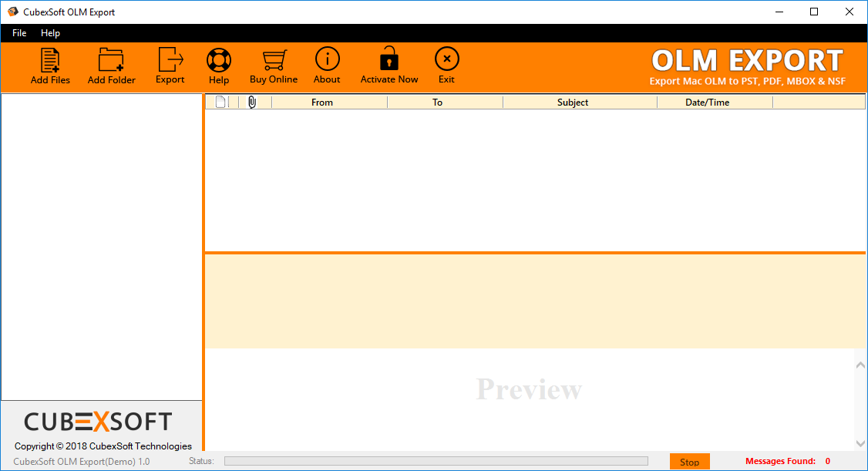Viewport: 868px width, 471px height.
Task: Click the preview scrollbar down arrow
Action: 860,443
